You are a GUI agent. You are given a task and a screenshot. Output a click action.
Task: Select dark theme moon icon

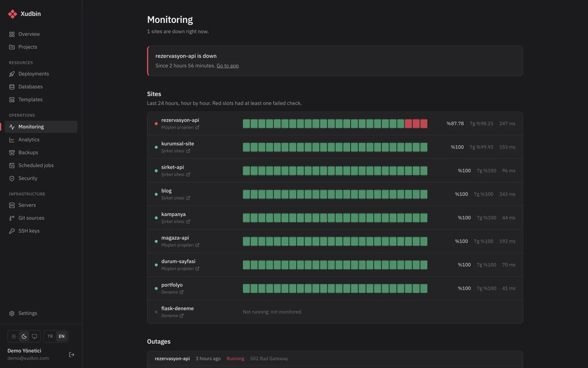(x=24, y=336)
